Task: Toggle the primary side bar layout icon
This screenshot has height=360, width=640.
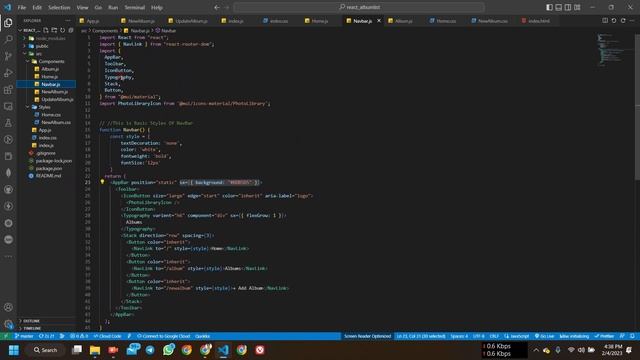Action: click(549, 7)
